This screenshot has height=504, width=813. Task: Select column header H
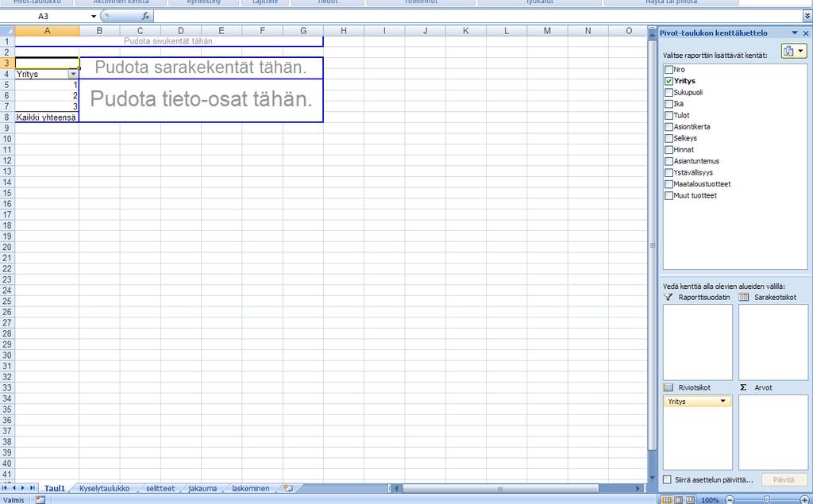(343, 31)
